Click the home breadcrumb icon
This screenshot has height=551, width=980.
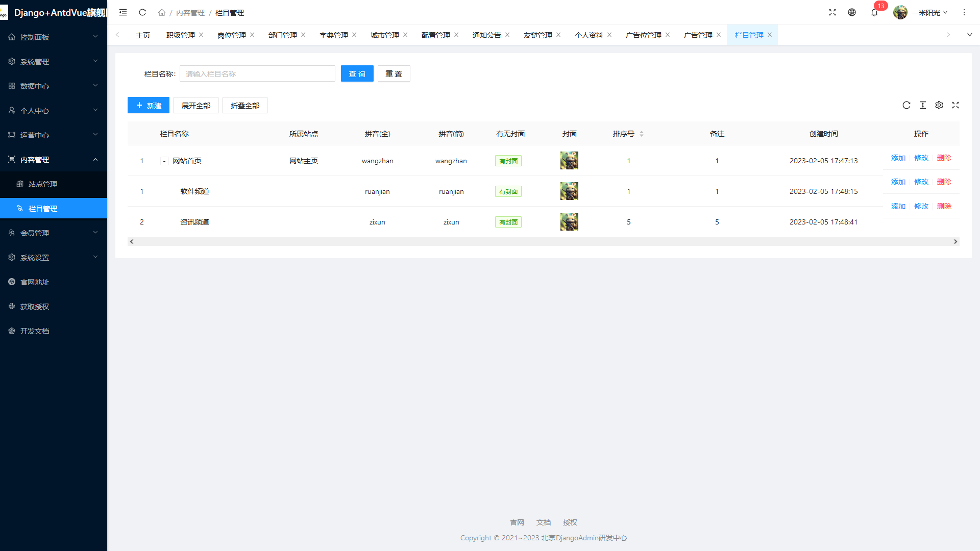click(162, 13)
